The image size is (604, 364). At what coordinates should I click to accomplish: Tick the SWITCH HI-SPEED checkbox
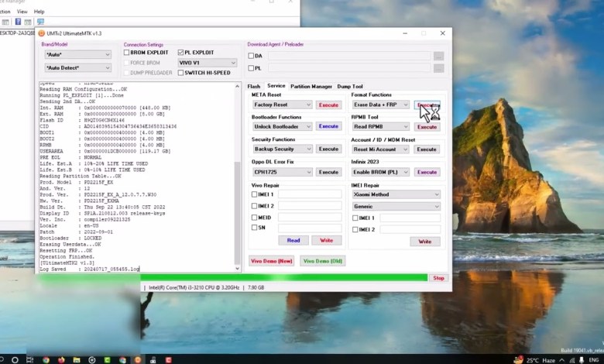(x=181, y=73)
